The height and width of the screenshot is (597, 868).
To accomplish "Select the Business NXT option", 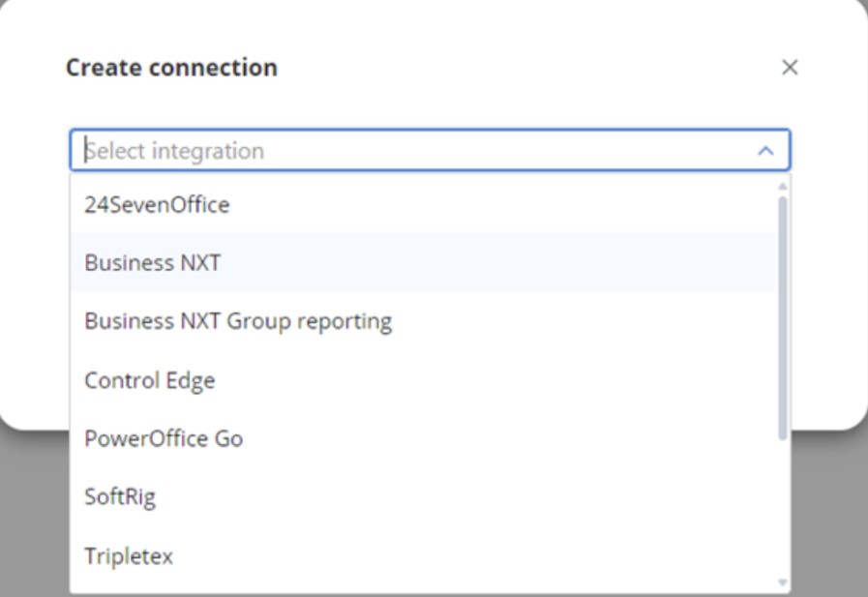I will (x=152, y=262).
